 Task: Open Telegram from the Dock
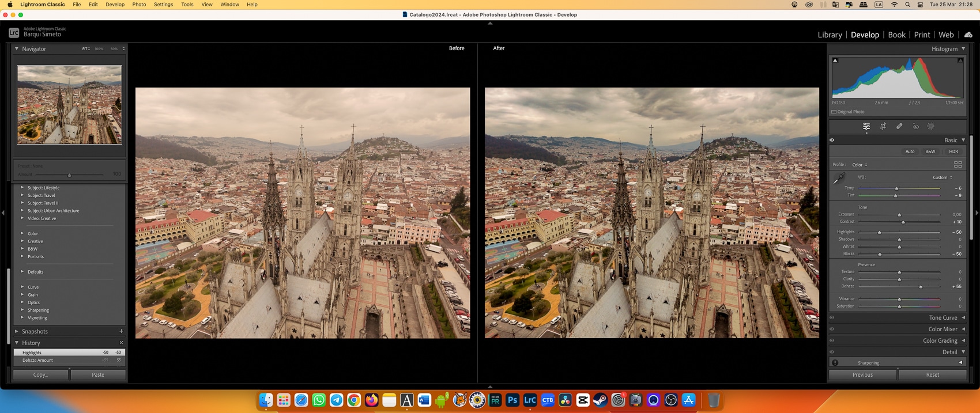[336, 400]
